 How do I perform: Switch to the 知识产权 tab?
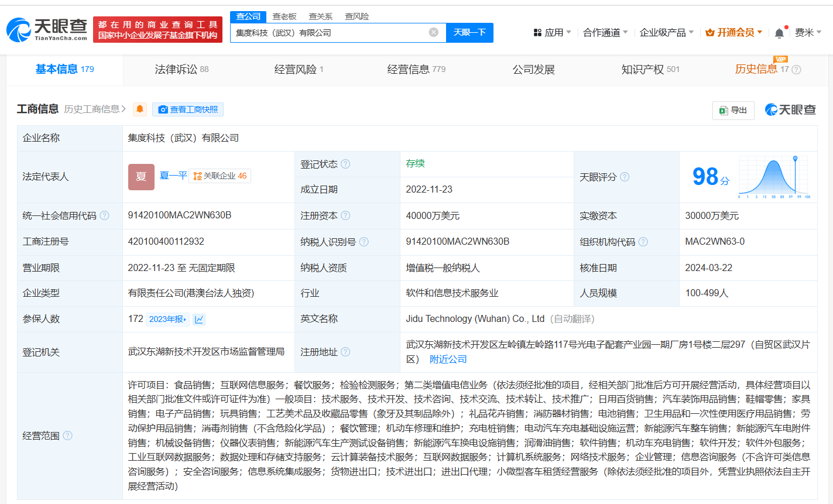650,70
